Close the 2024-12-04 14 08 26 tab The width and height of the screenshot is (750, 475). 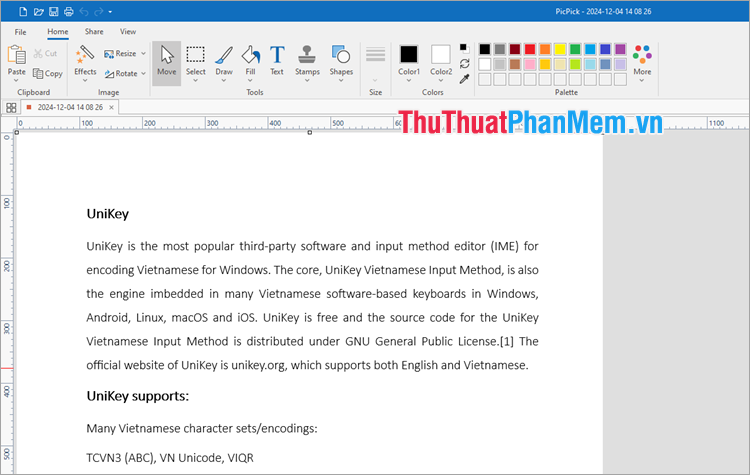(x=111, y=107)
